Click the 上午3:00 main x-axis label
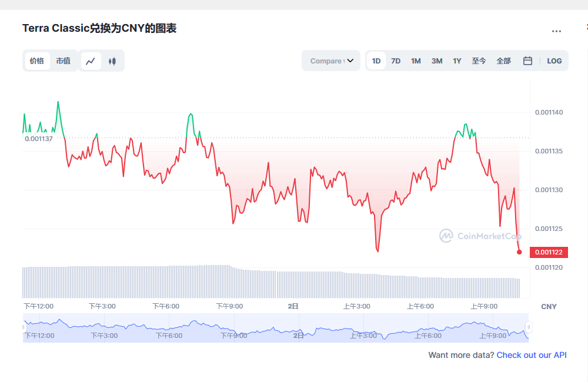Screen dimensions: 588x382 [357, 306]
